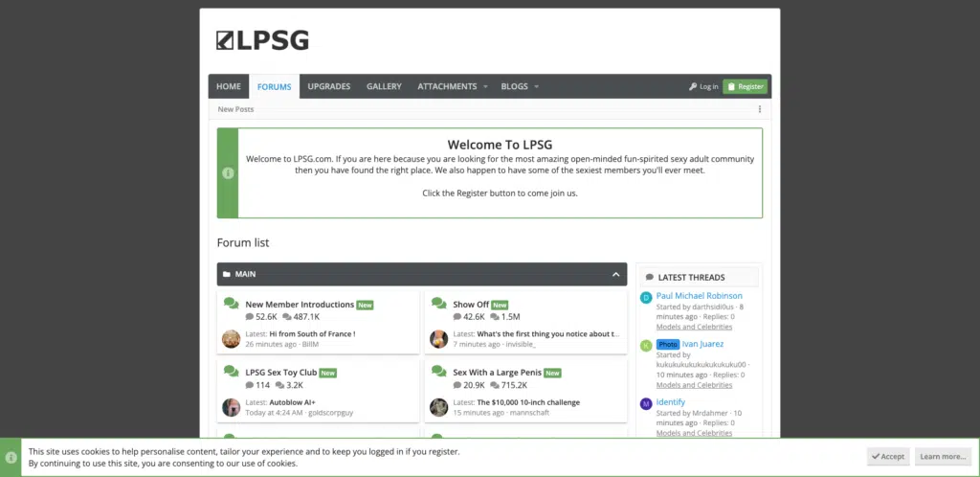The width and height of the screenshot is (980, 477).
Task: Click the New badge beside Show Off
Action: tap(500, 306)
